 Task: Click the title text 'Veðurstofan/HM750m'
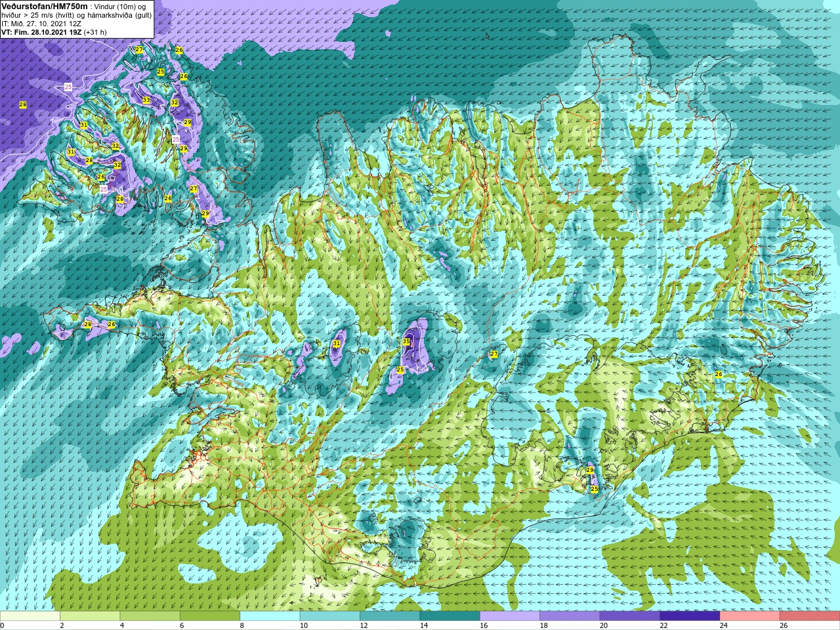tap(44, 6)
